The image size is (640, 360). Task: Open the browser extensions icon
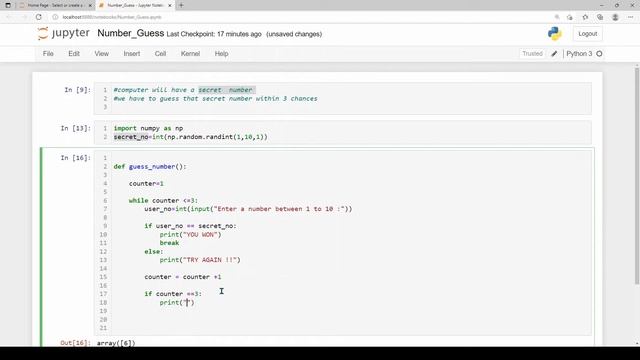tap(570, 17)
